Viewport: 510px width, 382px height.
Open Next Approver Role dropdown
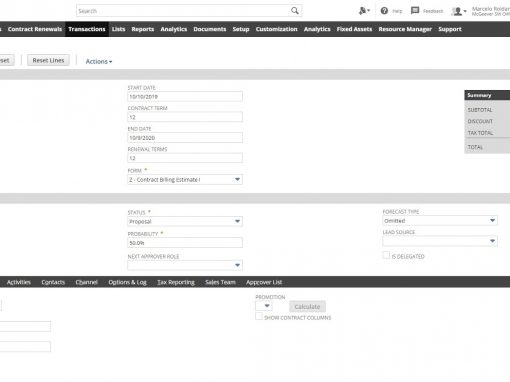pos(185,265)
